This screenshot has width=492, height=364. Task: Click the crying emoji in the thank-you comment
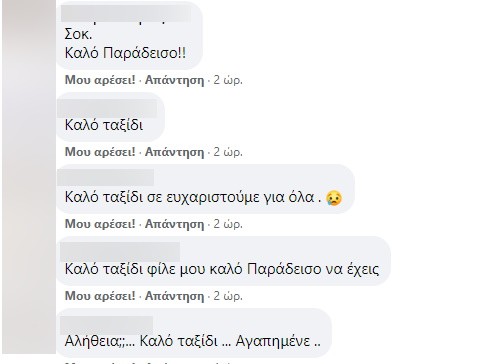[x=334, y=198]
